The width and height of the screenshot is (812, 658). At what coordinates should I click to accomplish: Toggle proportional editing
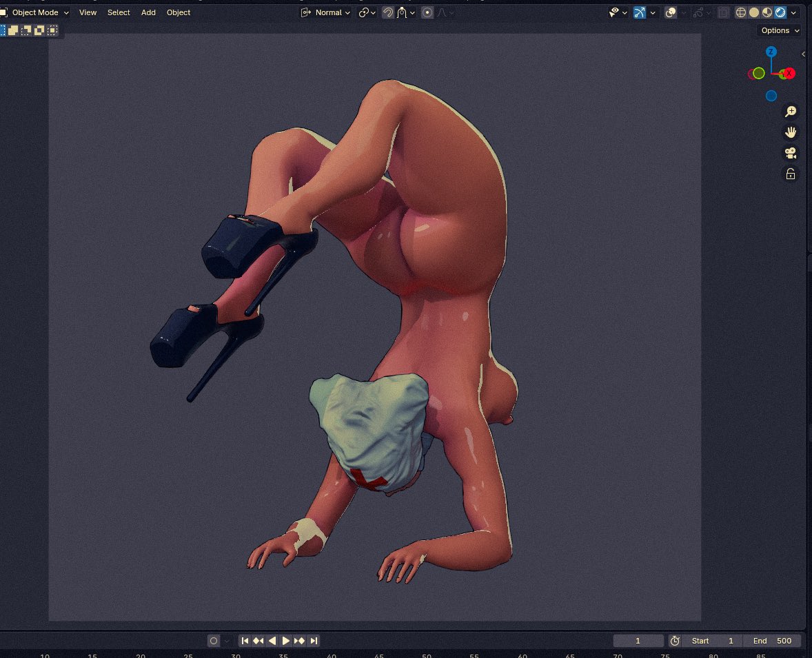(427, 12)
